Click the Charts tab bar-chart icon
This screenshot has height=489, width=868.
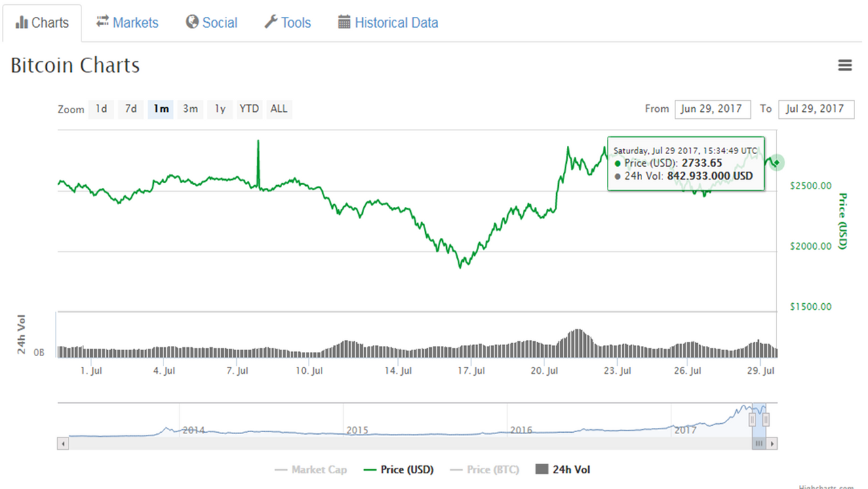pos(22,23)
